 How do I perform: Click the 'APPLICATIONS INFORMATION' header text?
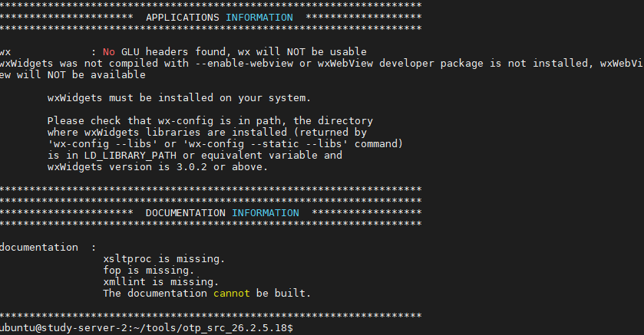pyautogui.click(x=220, y=18)
